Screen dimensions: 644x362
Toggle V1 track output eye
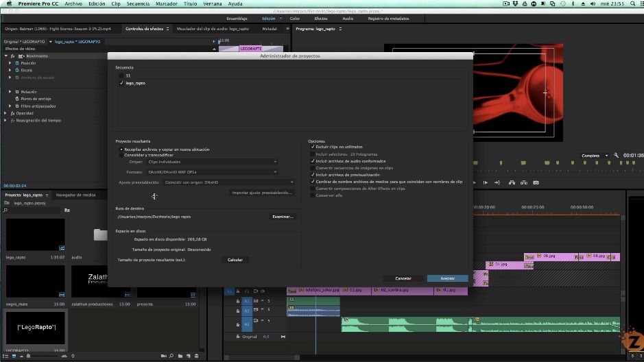click(x=263, y=291)
